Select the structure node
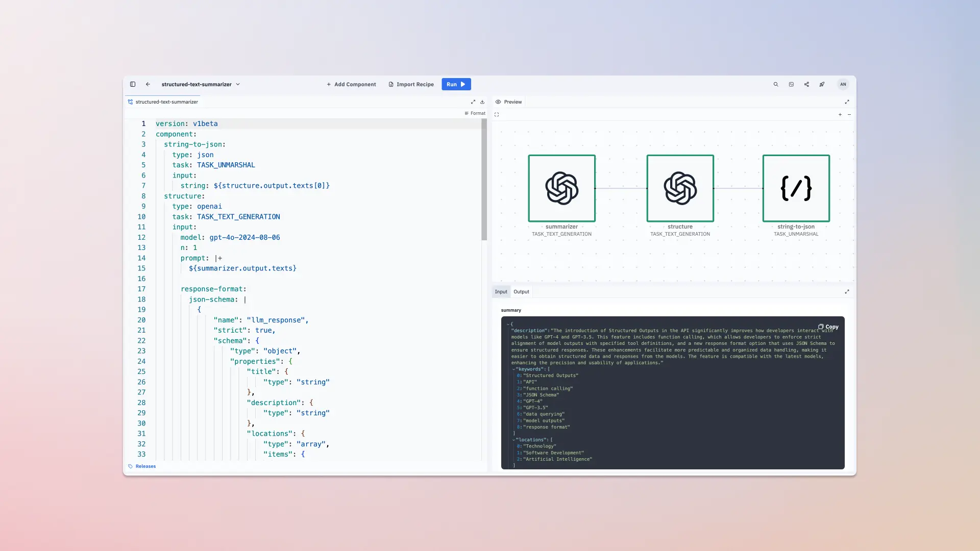This screenshot has width=980, height=551. 680,188
